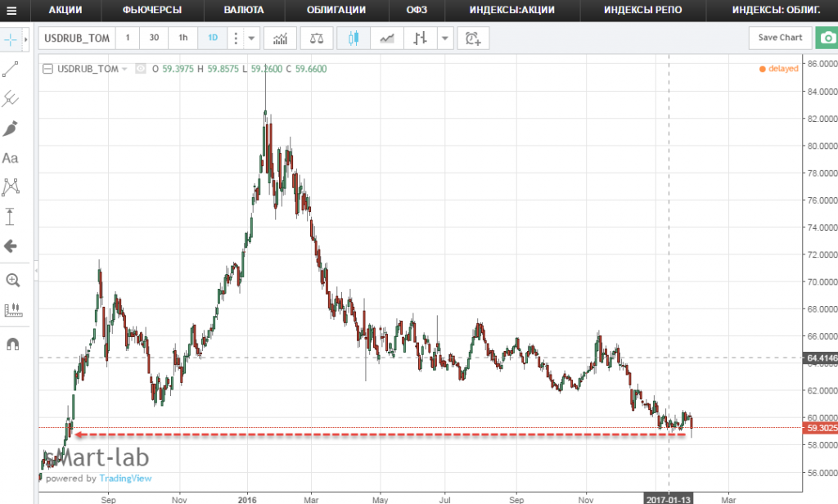Click the USDRUB_TOM symbol input field
The width and height of the screenshot is (838, 504).
tap(76, 38)
